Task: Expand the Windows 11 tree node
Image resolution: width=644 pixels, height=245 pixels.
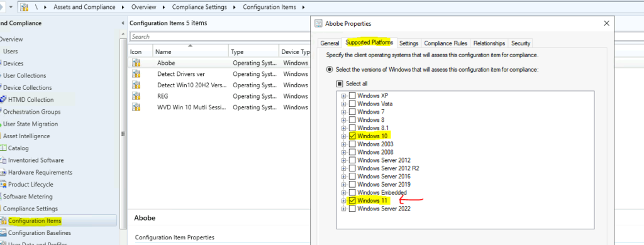Action: pos(344,200)
